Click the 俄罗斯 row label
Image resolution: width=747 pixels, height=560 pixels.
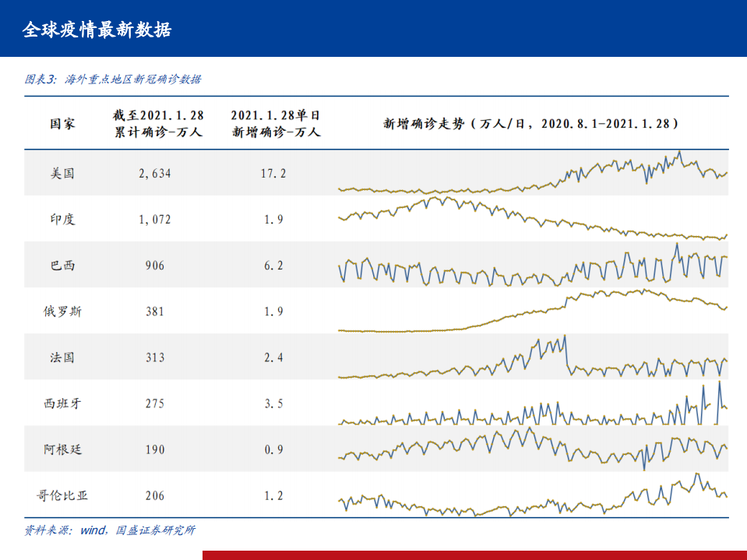click(x=61, y=312)
